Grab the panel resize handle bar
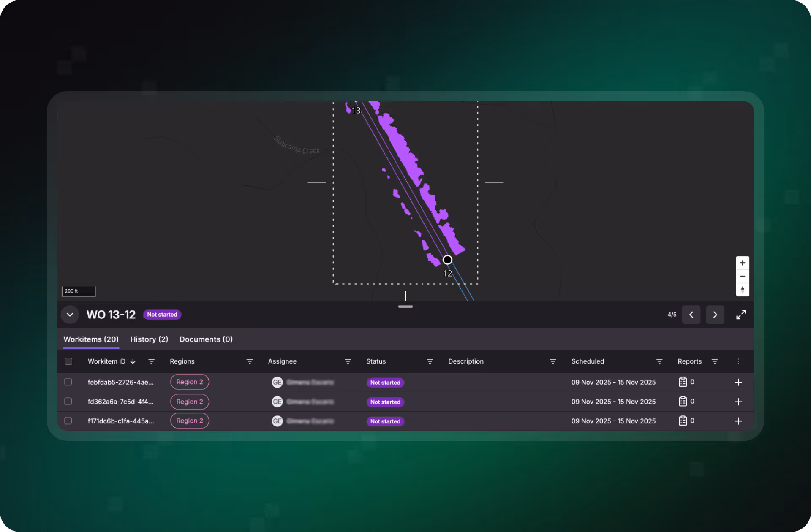 coord(405,307)
